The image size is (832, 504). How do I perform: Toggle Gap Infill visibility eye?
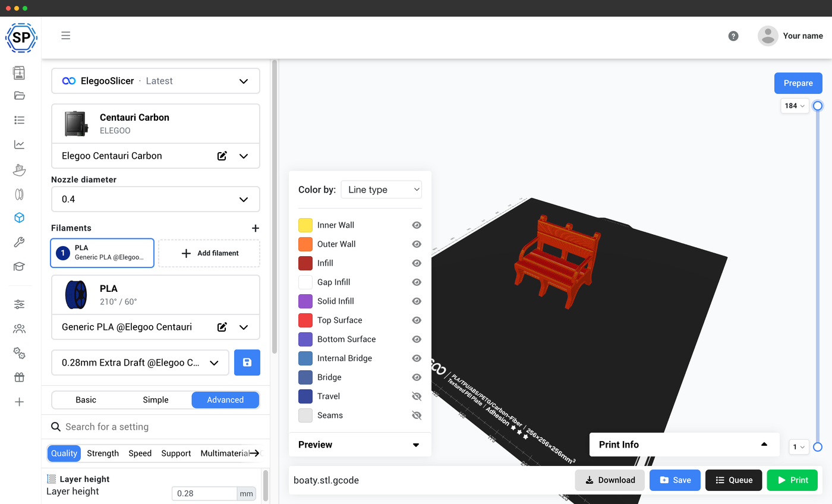click(417, 282)
